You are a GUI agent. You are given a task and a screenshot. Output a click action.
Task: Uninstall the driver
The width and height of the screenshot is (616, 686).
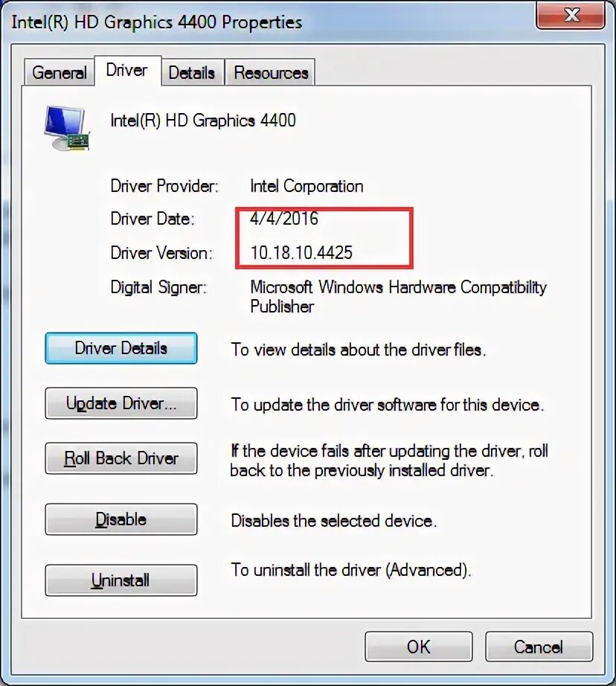tap(121, 580)
